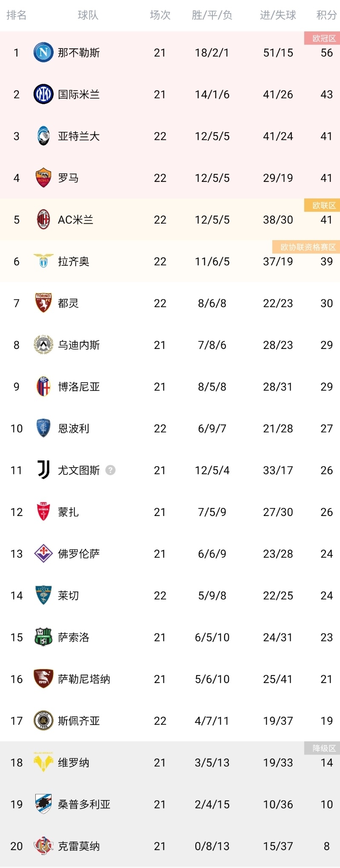Click the 欧联区 zone tag
The image size is (340, 868).
click(x=324, y=205)
